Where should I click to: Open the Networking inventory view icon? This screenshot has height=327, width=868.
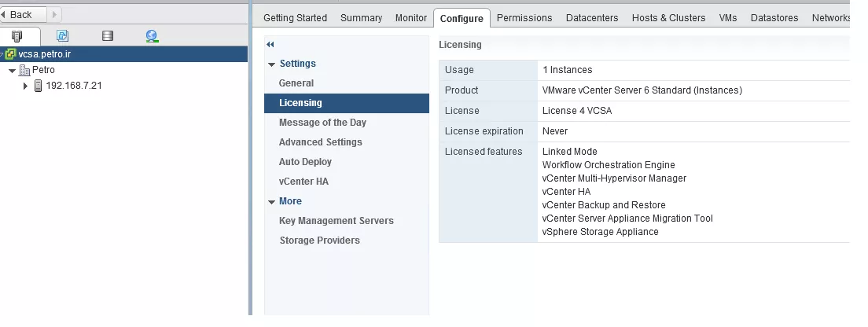coord(153,36)
